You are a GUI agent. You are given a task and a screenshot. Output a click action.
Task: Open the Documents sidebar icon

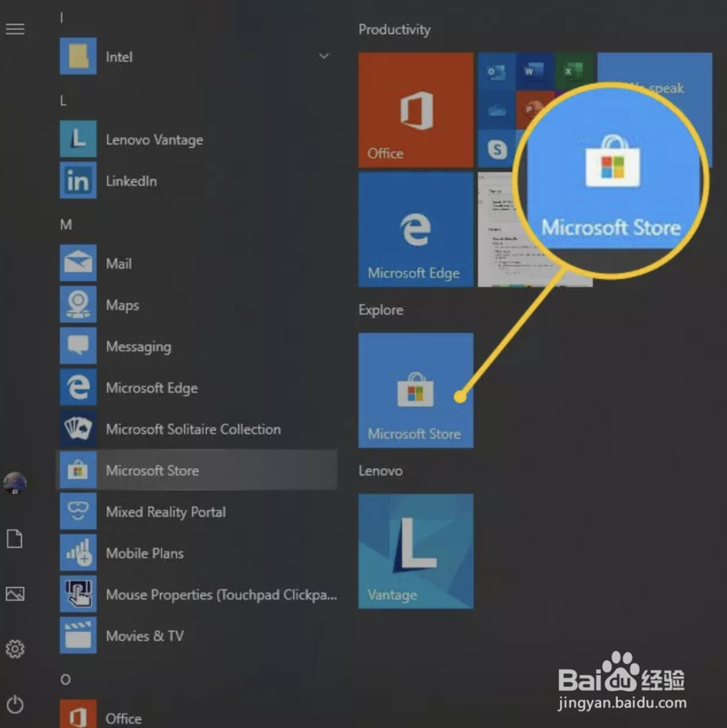tap(15, 538)
